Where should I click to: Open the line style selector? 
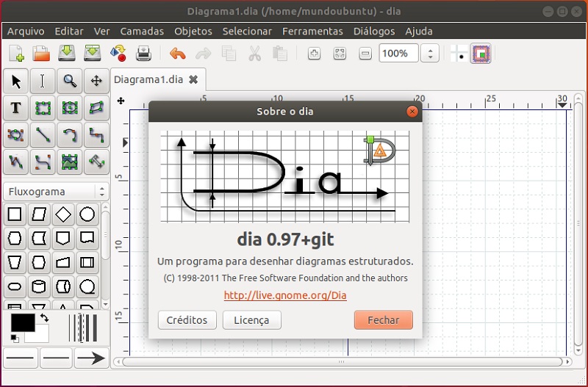56,358
